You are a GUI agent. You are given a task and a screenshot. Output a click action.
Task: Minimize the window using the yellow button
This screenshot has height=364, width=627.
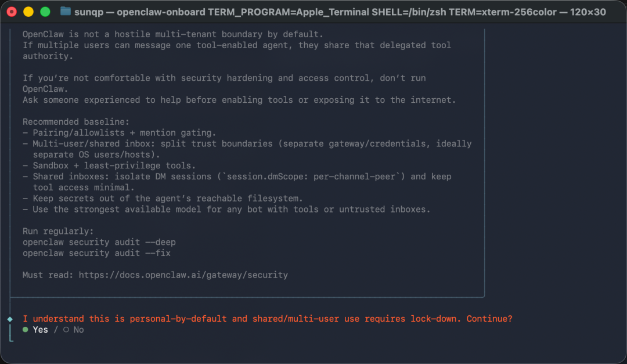coord(28,12)
